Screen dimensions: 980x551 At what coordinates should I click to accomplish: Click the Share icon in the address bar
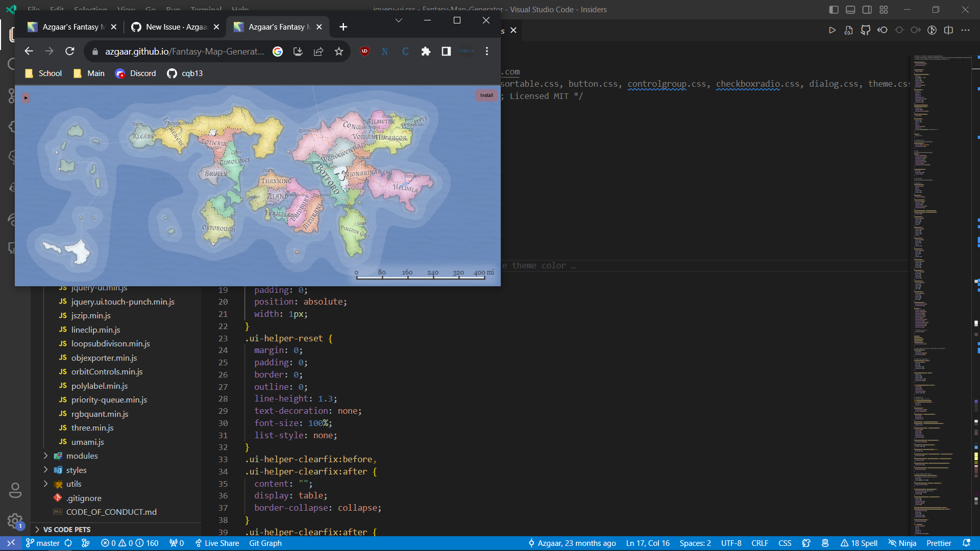318,51
